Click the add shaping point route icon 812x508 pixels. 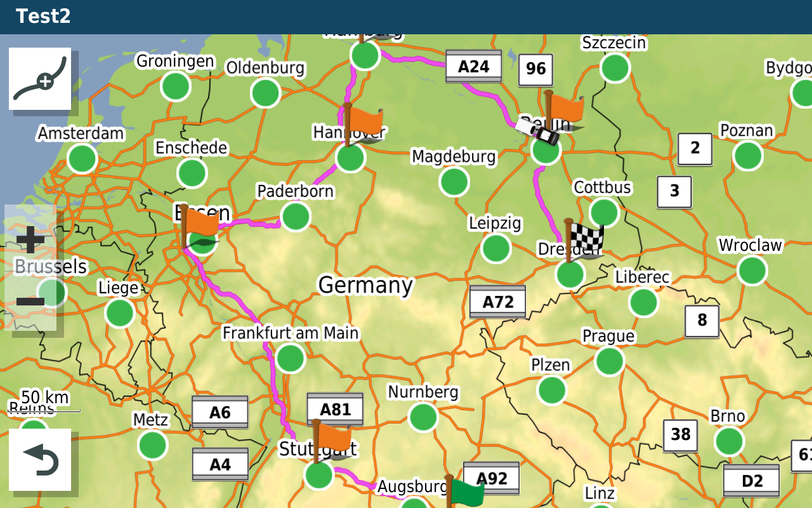click(x=40, y=78)
